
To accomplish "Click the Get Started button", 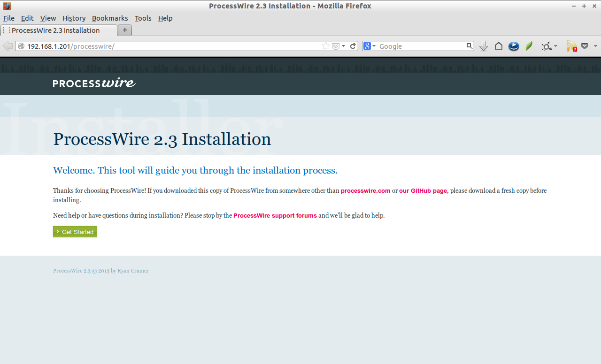I will pos(75,232).
